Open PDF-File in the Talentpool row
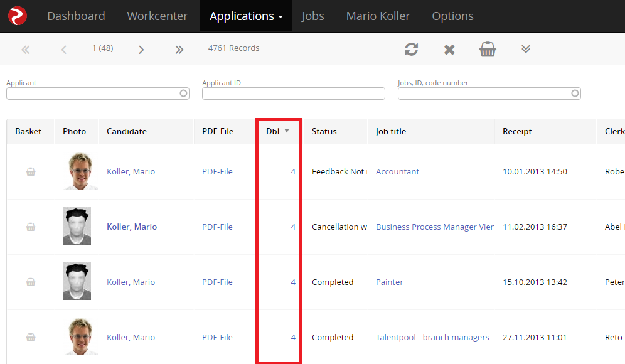The width and height of the screenshot is (625, 364). click(x=217, y=337)
